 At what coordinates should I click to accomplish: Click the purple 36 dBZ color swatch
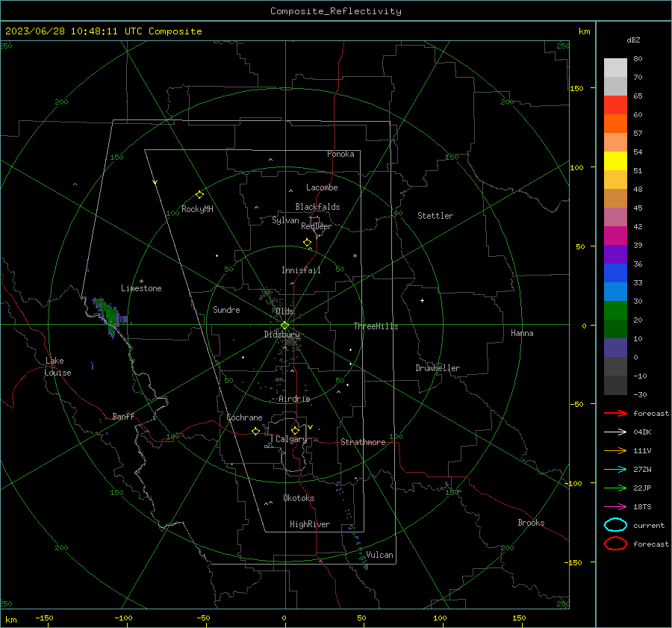click(615, 254)
